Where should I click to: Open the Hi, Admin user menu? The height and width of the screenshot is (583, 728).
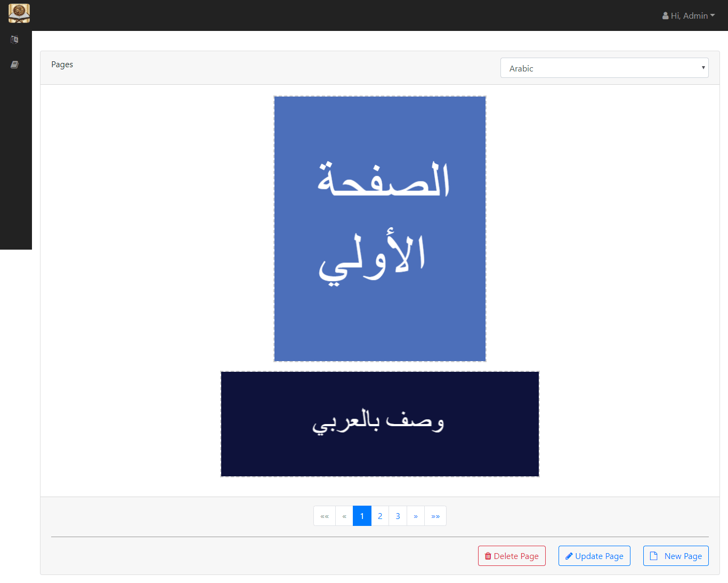pos(689,15)
